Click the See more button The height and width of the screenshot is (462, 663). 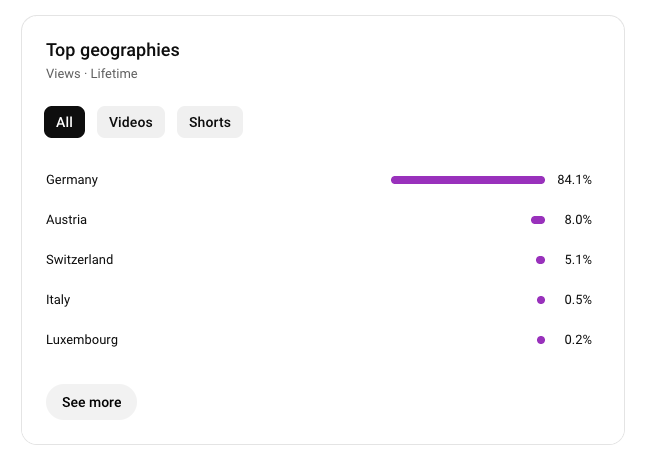click(x=91, y=402)
